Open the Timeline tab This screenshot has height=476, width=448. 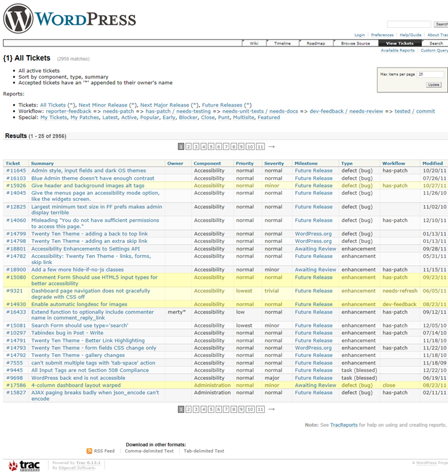[283, 43]
